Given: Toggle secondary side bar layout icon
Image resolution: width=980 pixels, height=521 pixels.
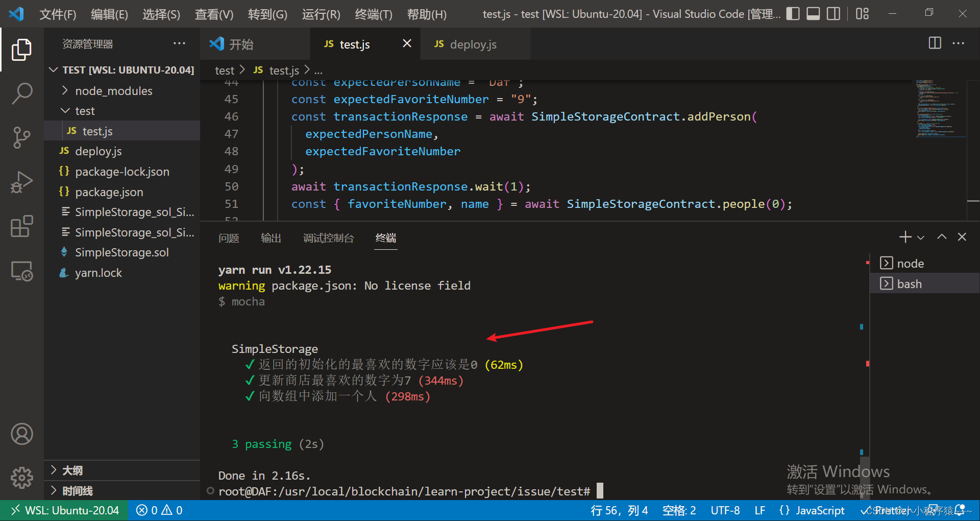Looking at the screenshot, I should 834,14.
